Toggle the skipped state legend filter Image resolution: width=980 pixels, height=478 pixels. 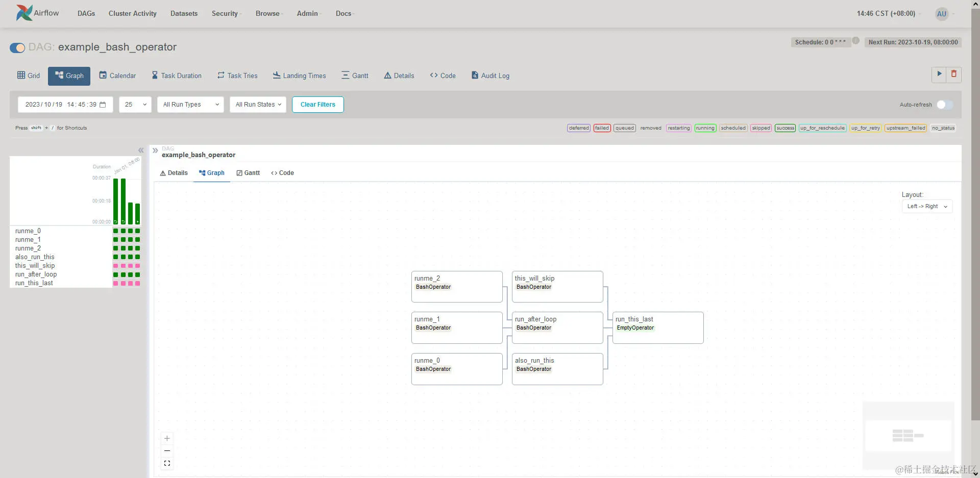tap(761, 128)
